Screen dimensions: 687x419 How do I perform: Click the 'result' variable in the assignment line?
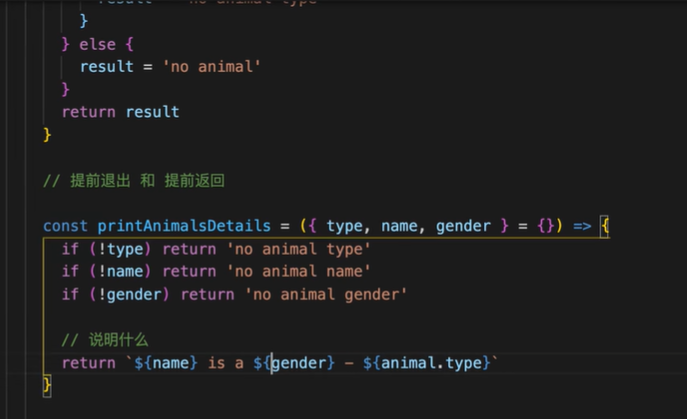pos(106,67)
